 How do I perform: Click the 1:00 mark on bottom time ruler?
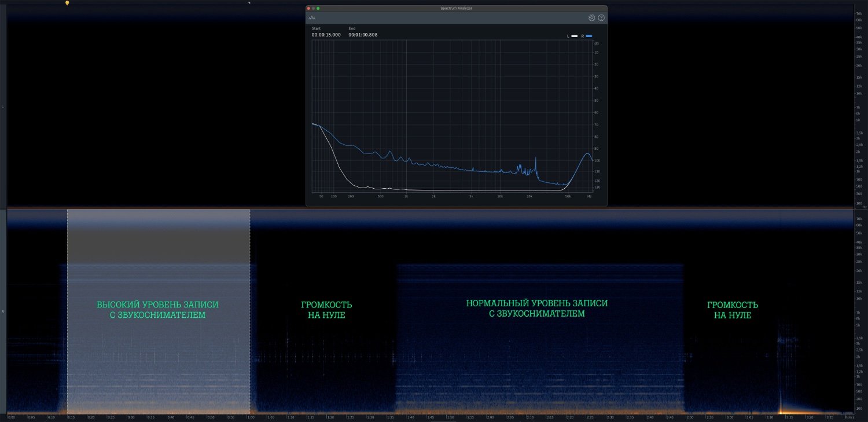[x=251, y=417]
